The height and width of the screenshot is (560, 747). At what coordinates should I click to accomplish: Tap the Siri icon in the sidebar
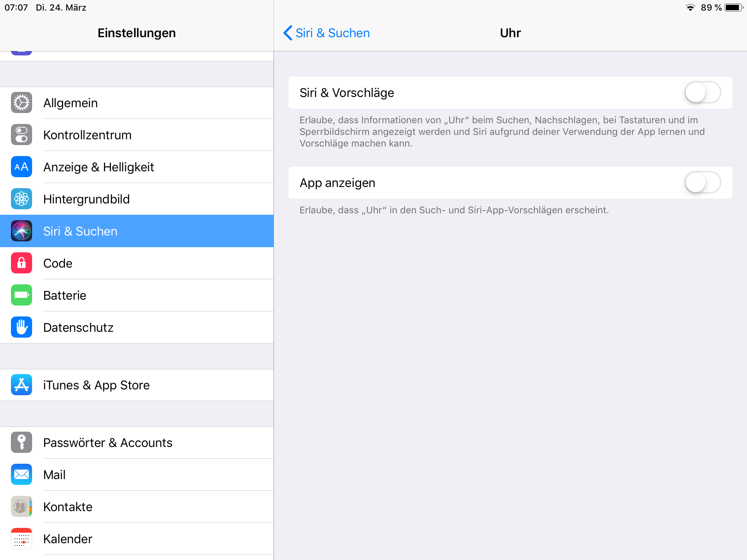[x=22, y=231]
